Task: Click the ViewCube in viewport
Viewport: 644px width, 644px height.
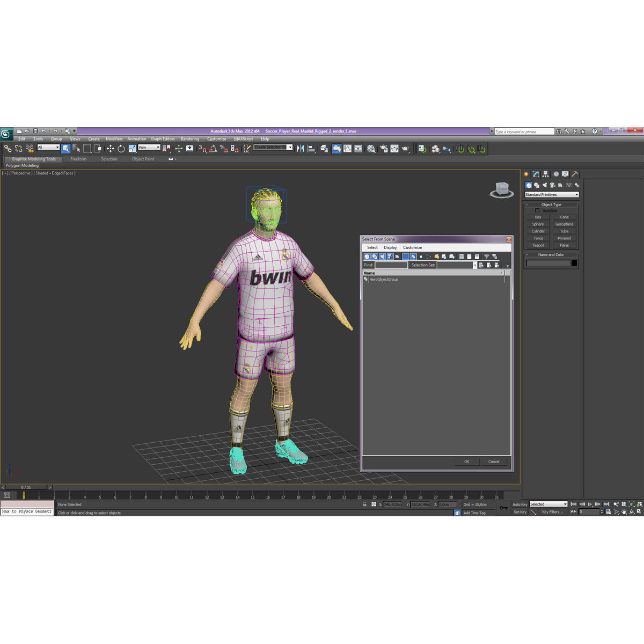Action: click(502, 190)
